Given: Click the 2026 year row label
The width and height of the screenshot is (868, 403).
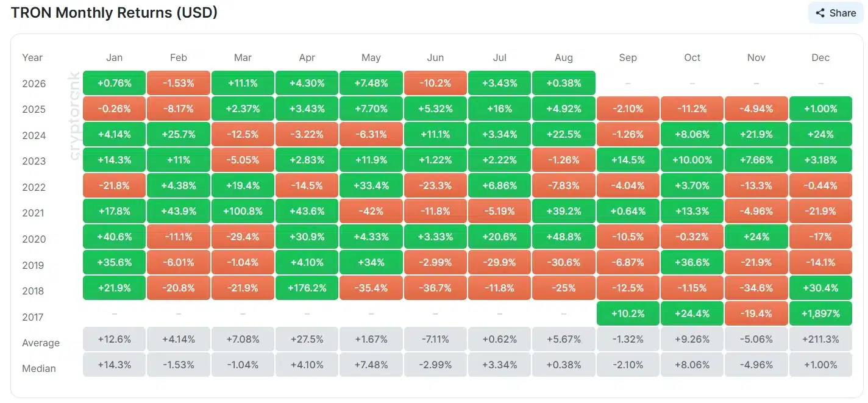Looking at the screenshot, I should point(34,84).
